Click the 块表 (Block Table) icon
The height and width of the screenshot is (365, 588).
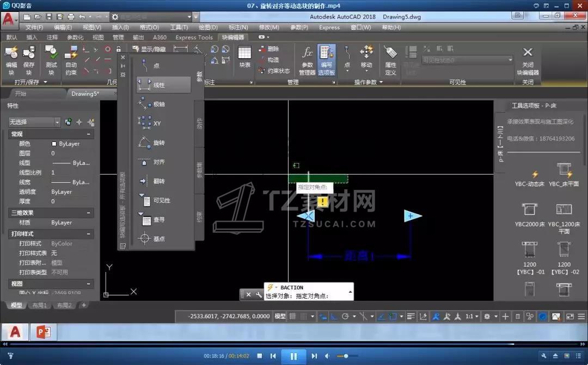pos(244,57)
